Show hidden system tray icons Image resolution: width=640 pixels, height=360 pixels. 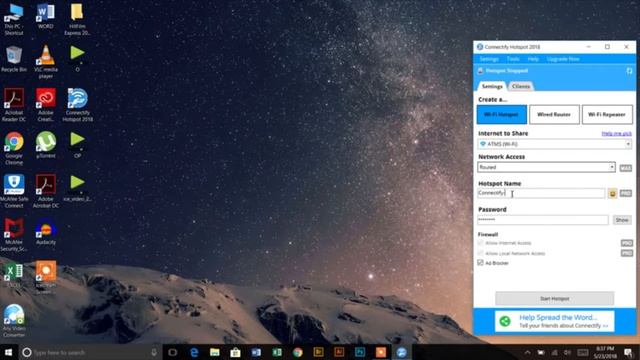527,352
